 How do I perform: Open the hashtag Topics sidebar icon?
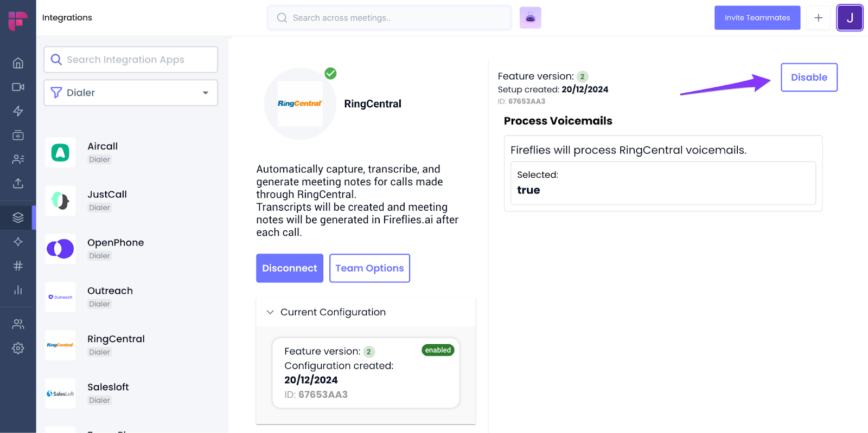point(18,266)
